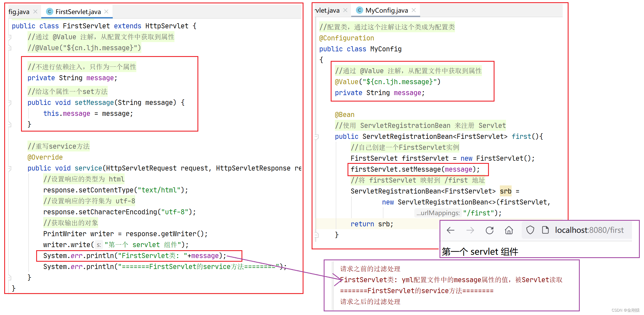644x315 pixels.
Task: Click the page info document icon
Action: 545,230
